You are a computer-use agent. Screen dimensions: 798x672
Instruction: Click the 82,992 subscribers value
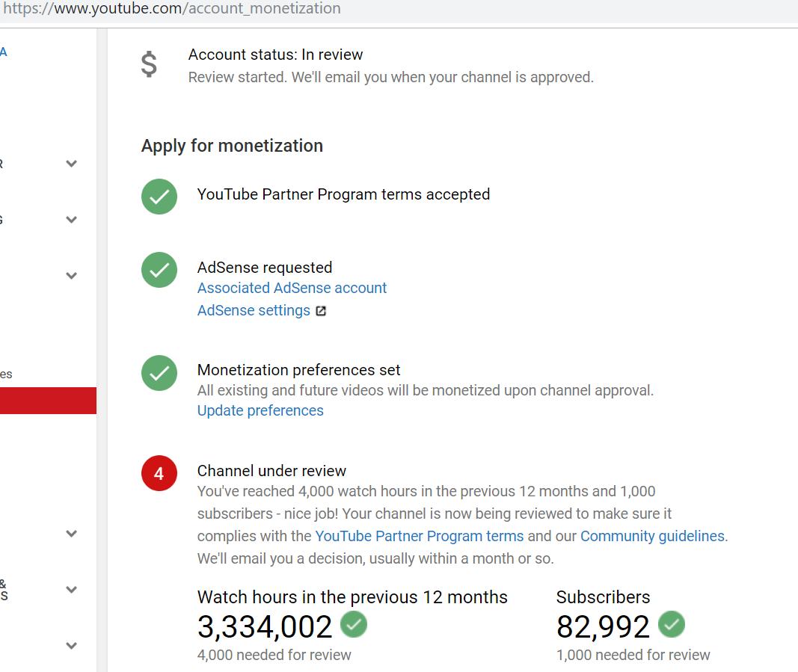point(603,626)
